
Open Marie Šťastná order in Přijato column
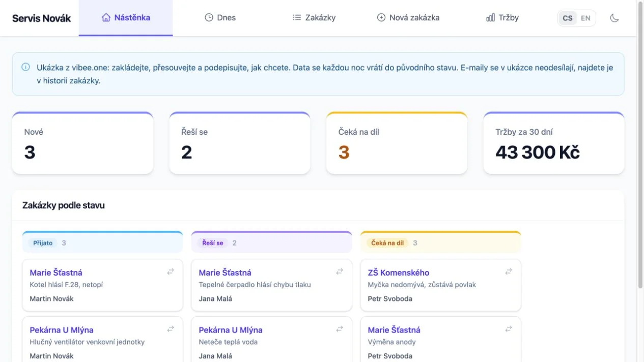[56, 273]
